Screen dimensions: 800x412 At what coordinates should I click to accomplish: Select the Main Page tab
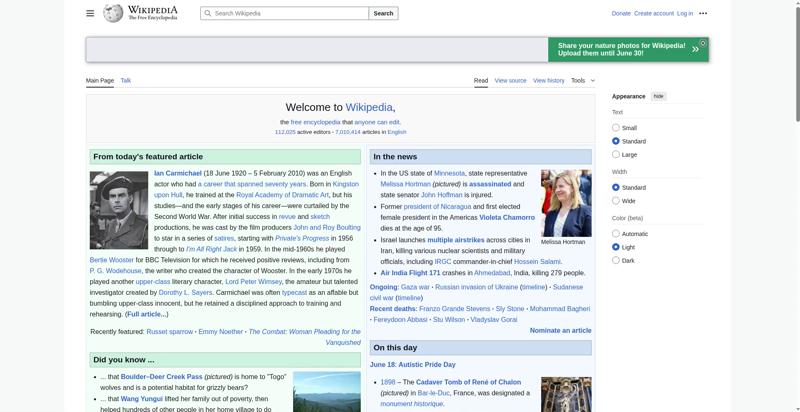[99, 81]
